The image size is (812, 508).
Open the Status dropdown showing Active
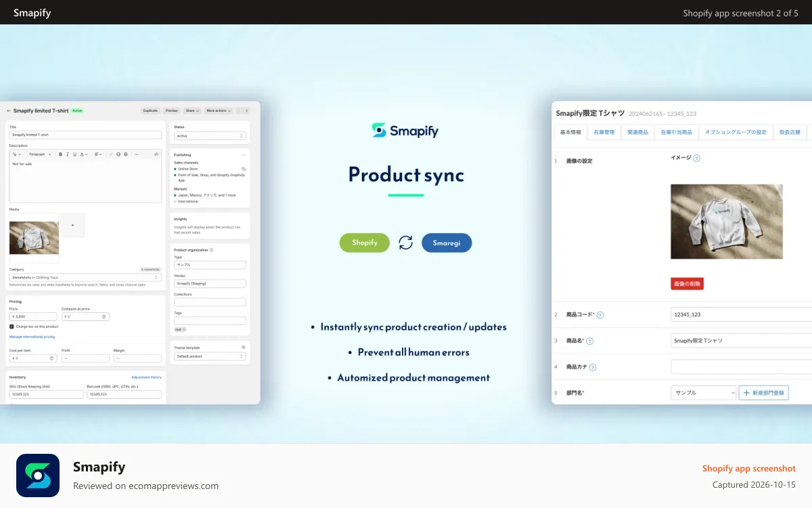(x=210, y=136)
